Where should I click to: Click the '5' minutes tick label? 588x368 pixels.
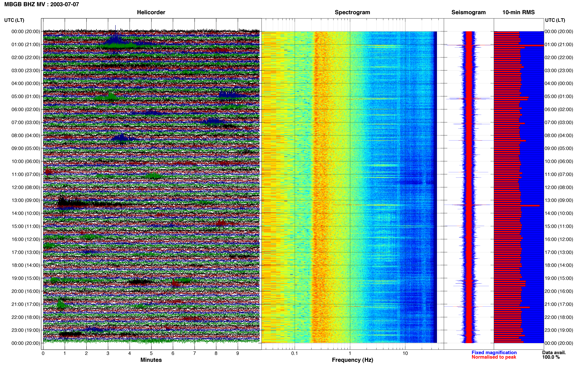151,353
